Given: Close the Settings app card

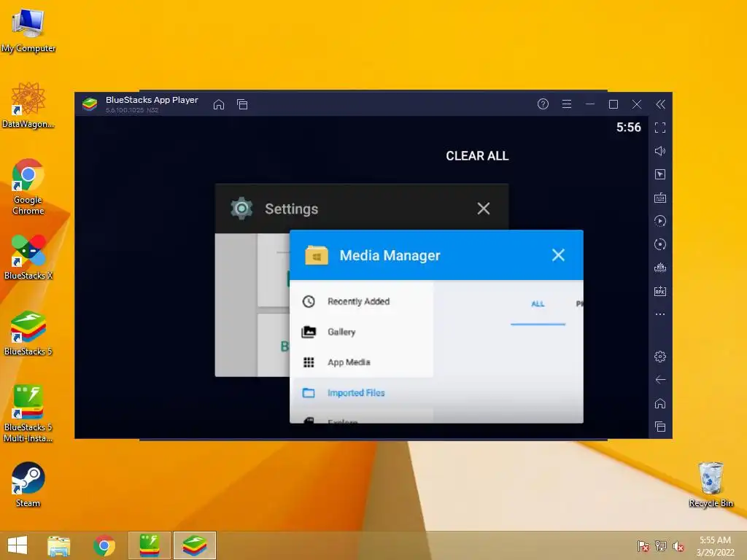Looking at the screenshot, I should (484, 209).
